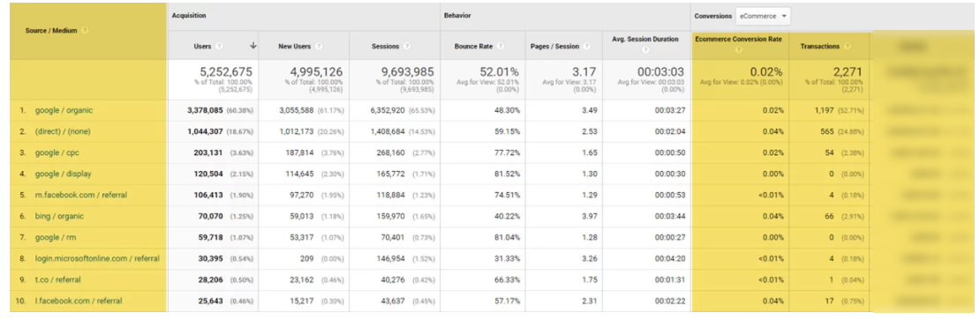Open m.facebook.com / referral row
980x320 pixels.
click(81, 195)
